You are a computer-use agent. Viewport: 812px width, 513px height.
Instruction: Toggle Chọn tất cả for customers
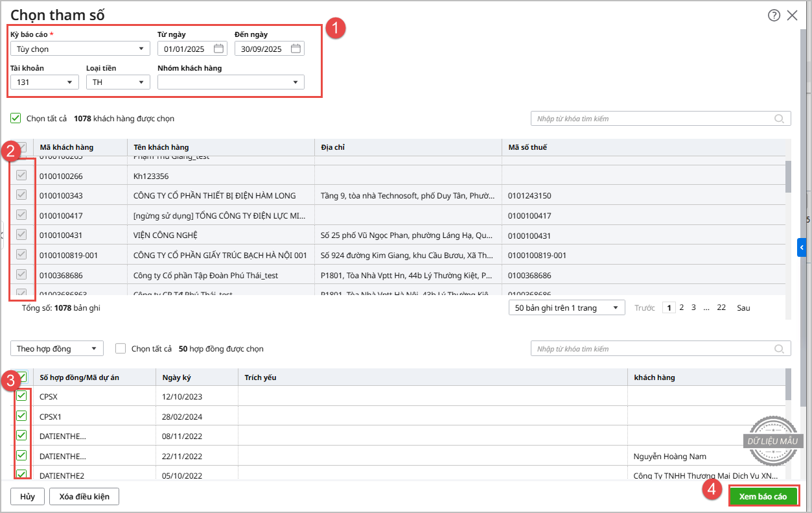coord(16,119)
